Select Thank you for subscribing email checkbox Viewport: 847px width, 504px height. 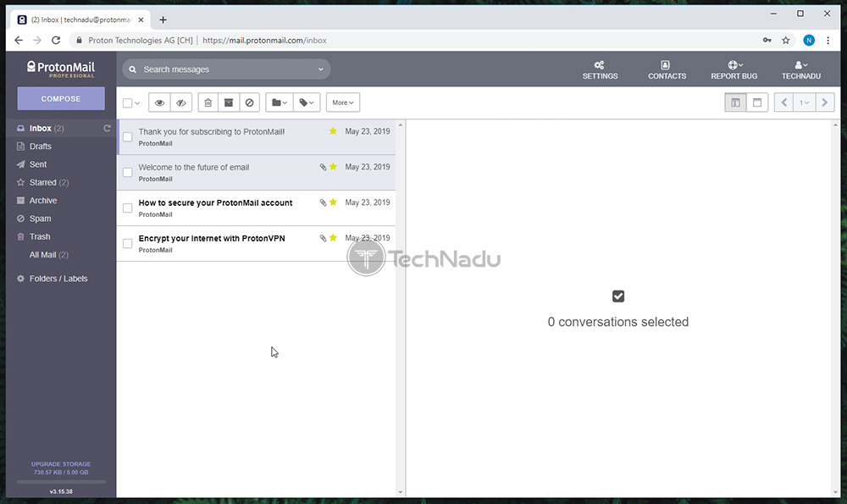tap(128, 137)
